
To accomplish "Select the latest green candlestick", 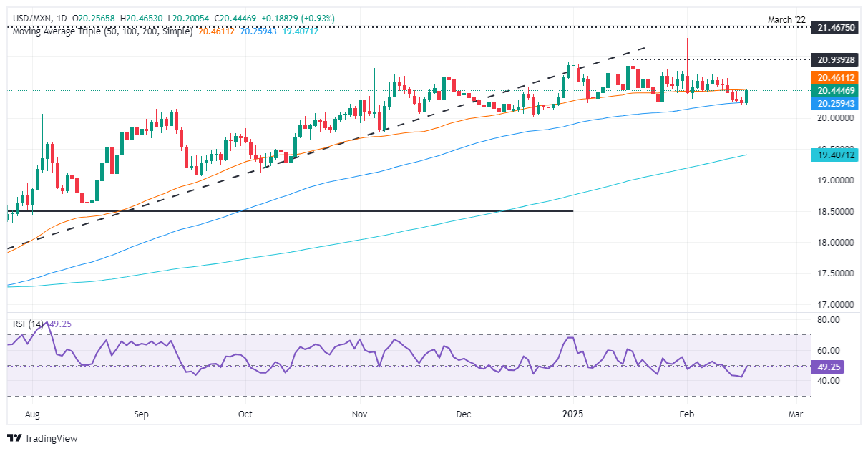I will click(x=747, y=96).
